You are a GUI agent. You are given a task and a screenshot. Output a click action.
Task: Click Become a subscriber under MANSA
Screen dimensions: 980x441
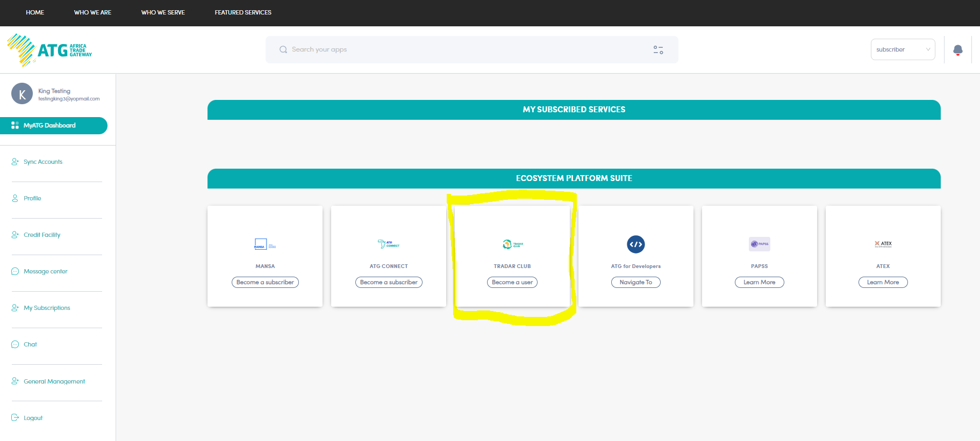coord(265,282)
